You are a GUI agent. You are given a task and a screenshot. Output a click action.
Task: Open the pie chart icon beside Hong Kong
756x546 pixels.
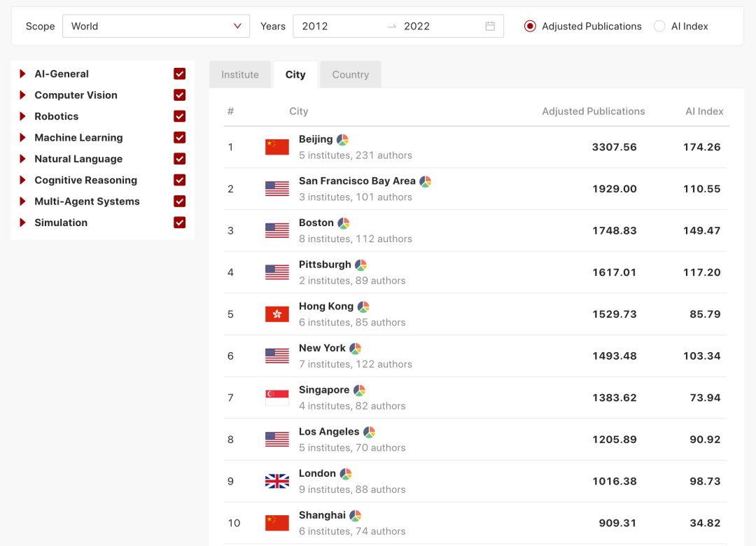363,307
